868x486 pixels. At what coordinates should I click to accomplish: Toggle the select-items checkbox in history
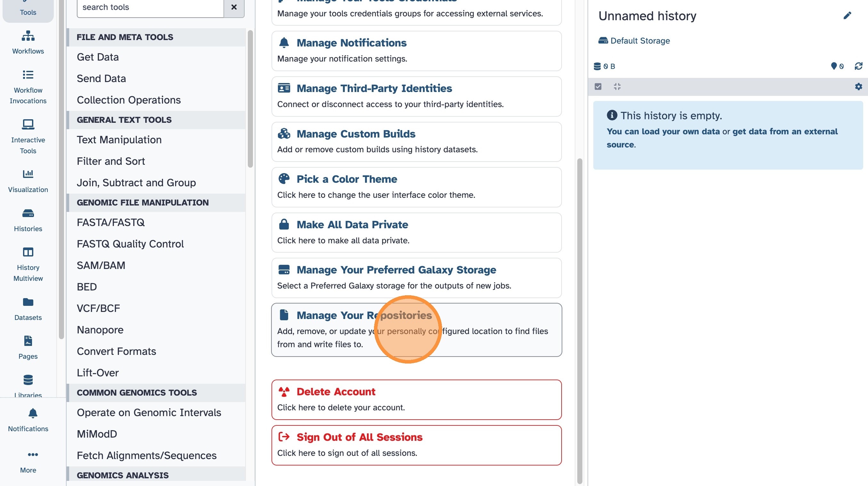598,87
